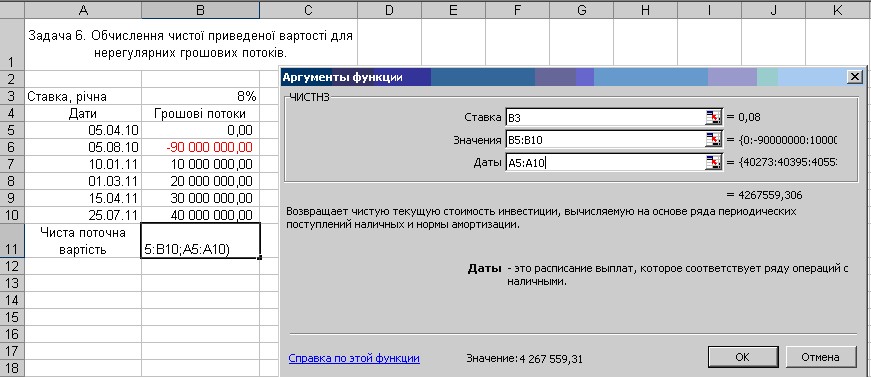This screenshot has height=377, width=871.
Task: Focus the Даты field containing A5:A10
Action: pos(605,163)
